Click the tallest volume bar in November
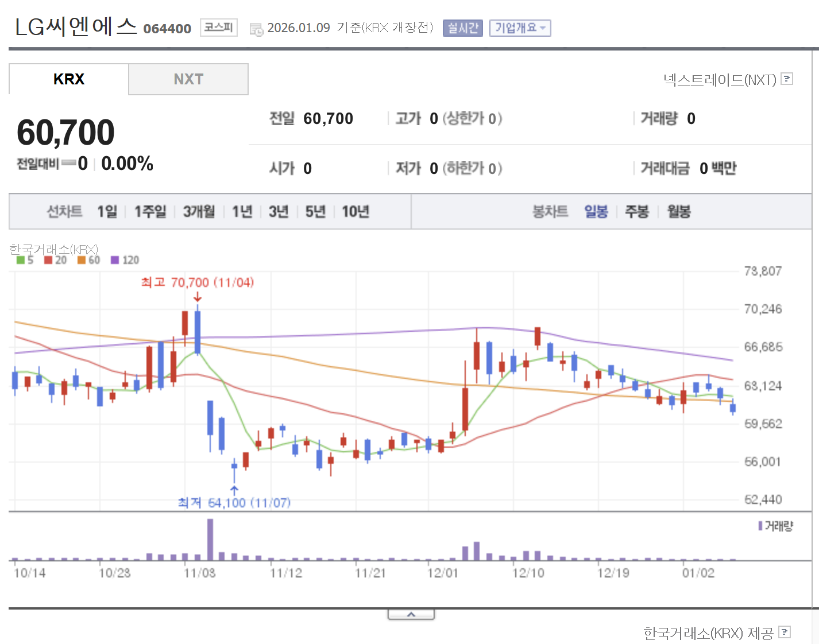Image resolution: width=819 pixels, height=644 pixels. click(210, 540)
